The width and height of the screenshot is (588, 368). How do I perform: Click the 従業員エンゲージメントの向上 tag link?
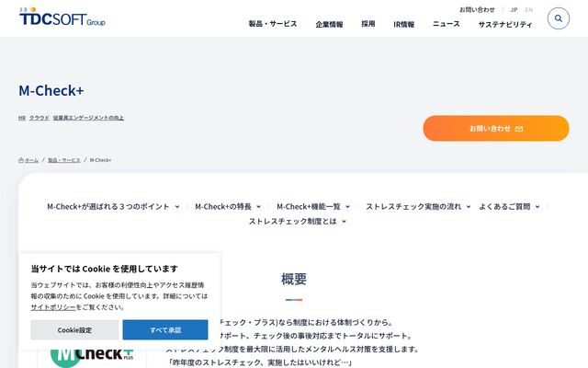point(88,118)
